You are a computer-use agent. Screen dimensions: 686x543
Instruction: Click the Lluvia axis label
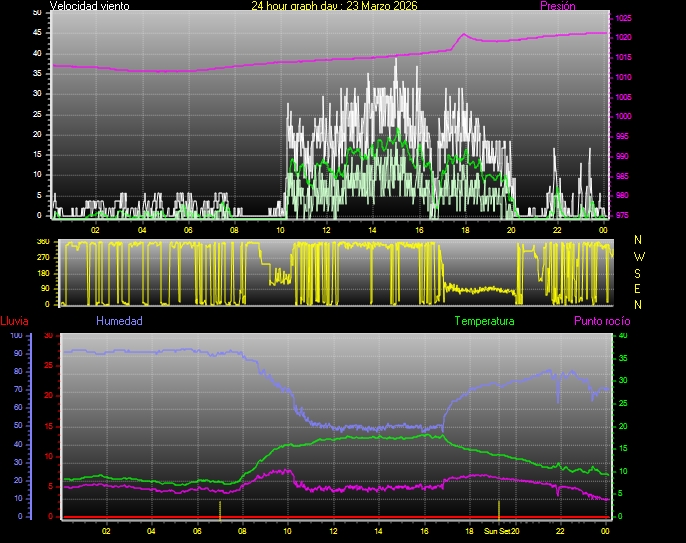pos(14,321)
